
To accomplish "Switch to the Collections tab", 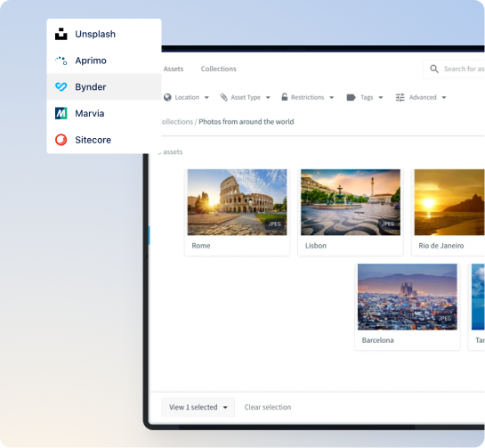I will [218, 69].
